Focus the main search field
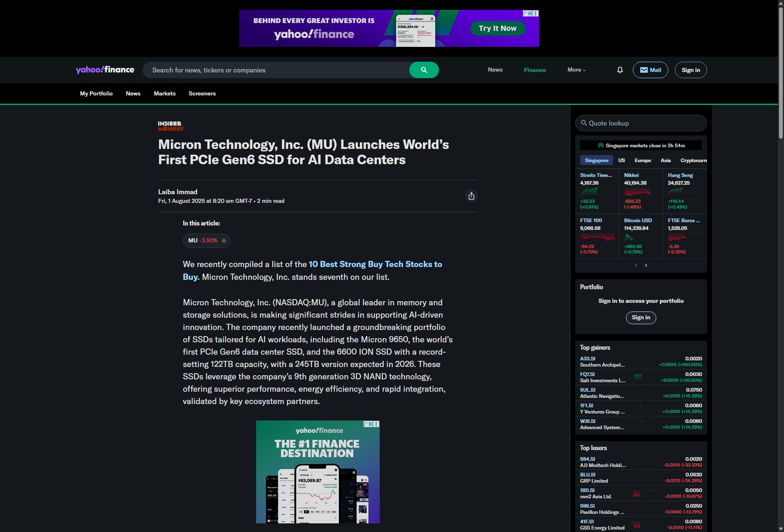 [x=276, y=70]
